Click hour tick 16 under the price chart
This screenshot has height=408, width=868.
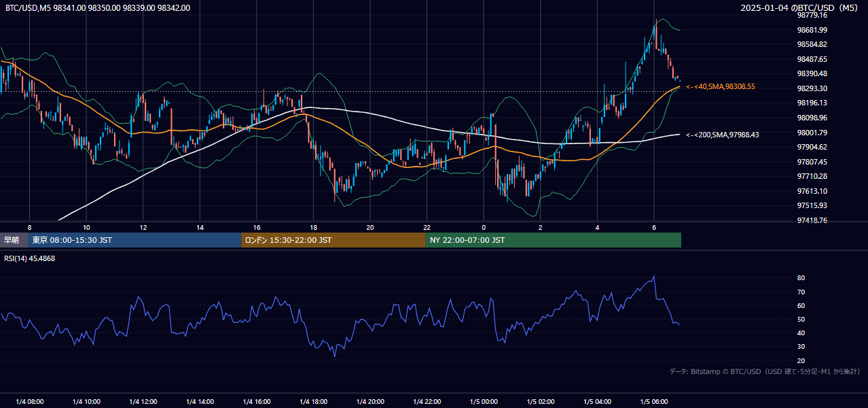click(257, 227)
